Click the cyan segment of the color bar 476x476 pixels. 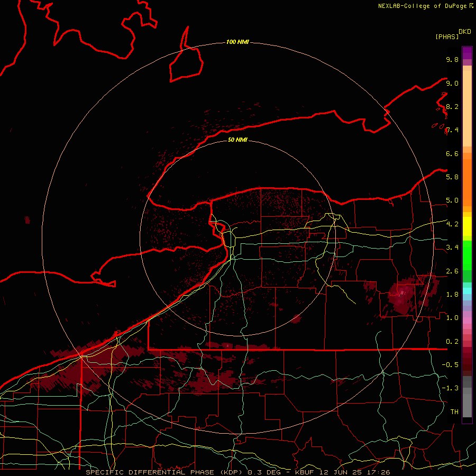click(467, 290)
